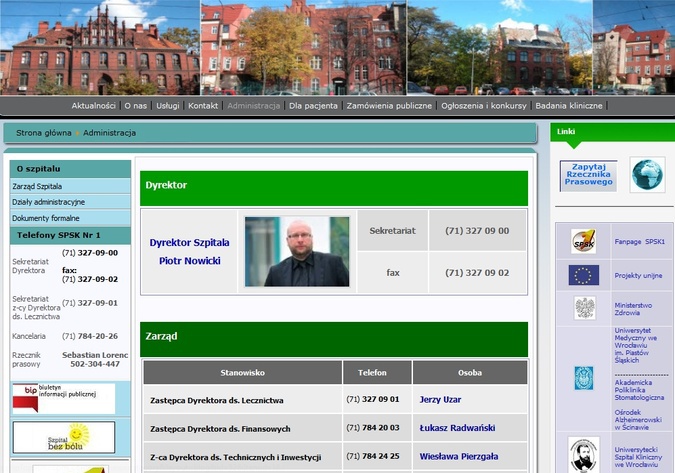675x473 pixels.
Task: Click Z-ca Dyrektora ds. Technicznych i Inwestycji
Action: [243, 457]
